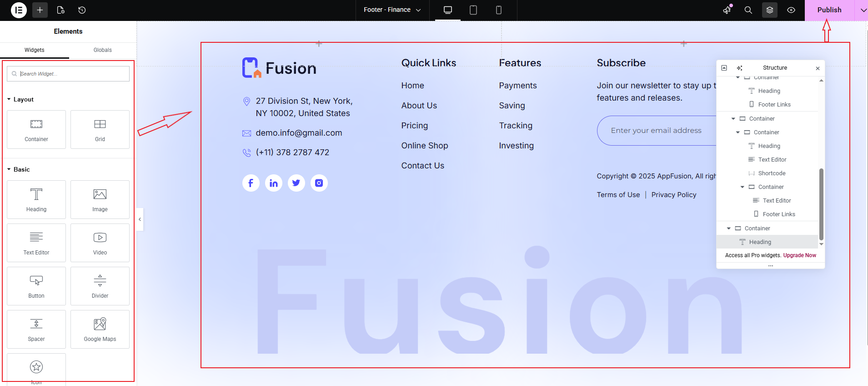Preview changes with the eye icon
The image size is (868, 386).
[x=791, y=10]
